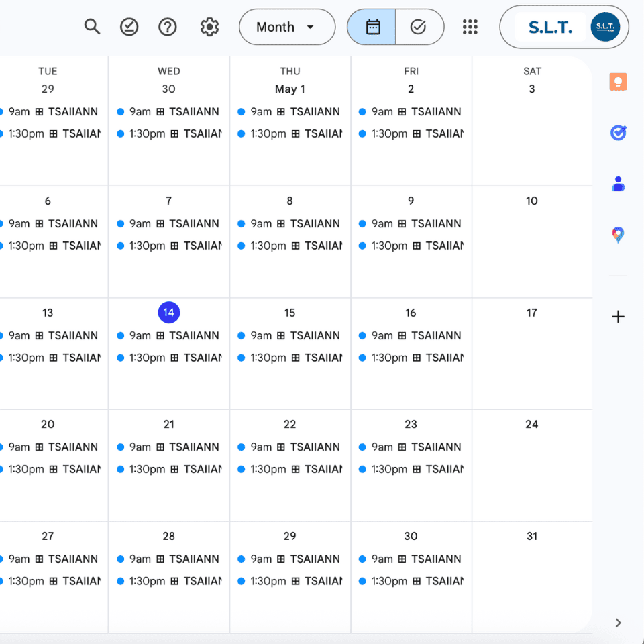Select Saturday date 17
Image resolution: width=644 pixels, height=644 pixels.
click(x=532, y=313)
